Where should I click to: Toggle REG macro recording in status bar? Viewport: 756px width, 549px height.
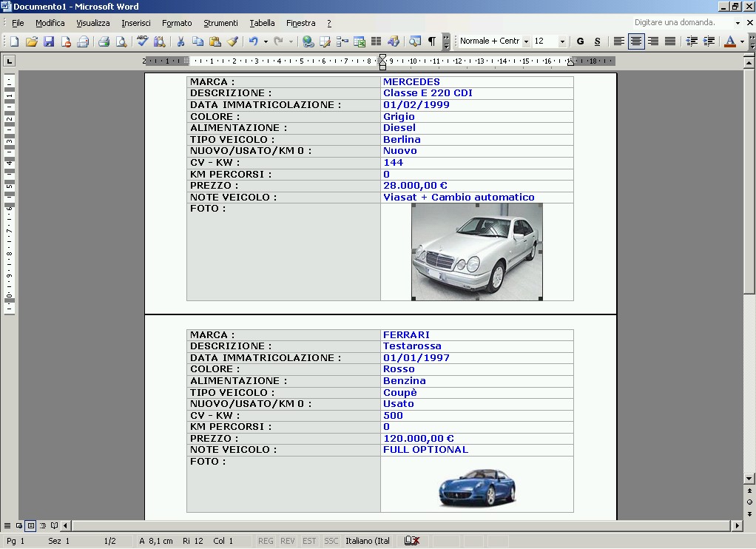point(266,541)
